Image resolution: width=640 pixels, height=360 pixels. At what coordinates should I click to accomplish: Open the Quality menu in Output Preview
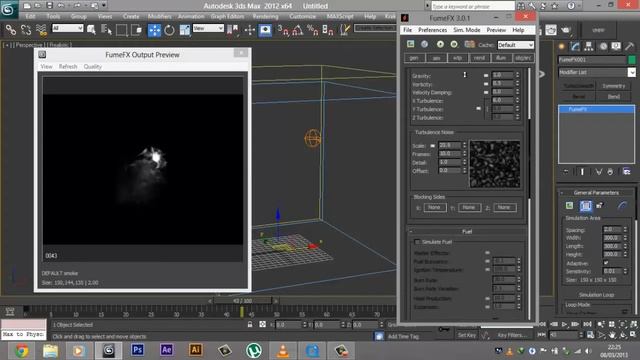coord(93,67)
